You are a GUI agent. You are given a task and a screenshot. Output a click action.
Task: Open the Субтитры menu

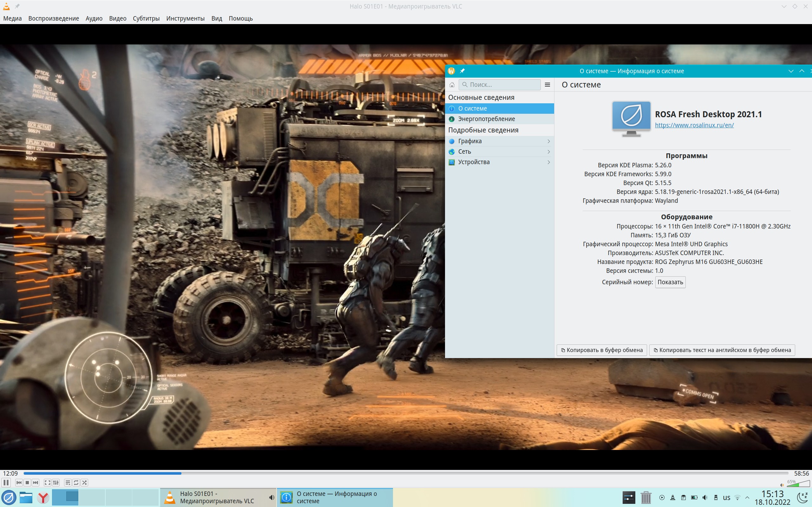pos(146,18)
